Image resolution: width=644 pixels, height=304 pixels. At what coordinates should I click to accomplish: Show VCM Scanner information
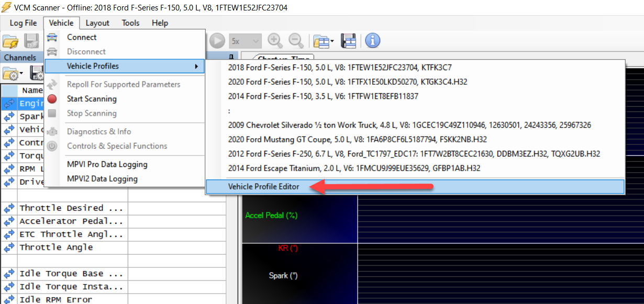coord(373,40)
